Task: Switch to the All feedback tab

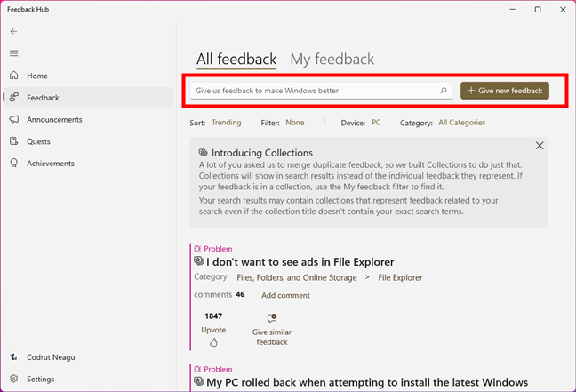Action: (236, 60)
